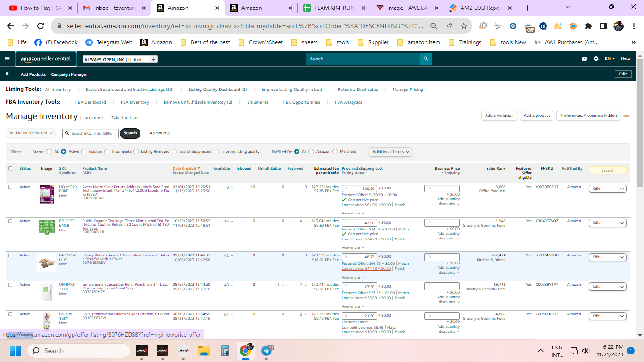The height and width of the screenshot is (362, 644).
Task: Open the Windows notification badge
Action: click(630, 351)
